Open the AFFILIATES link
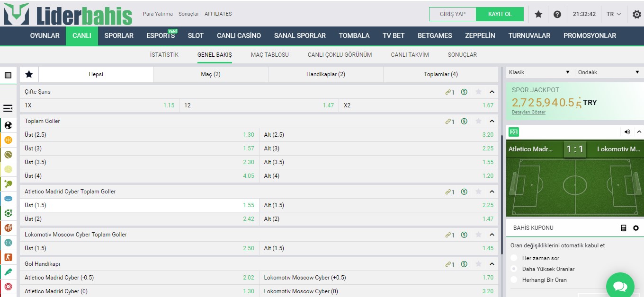Viewport: 644px width, 297px height. click(x=218, y=14)
